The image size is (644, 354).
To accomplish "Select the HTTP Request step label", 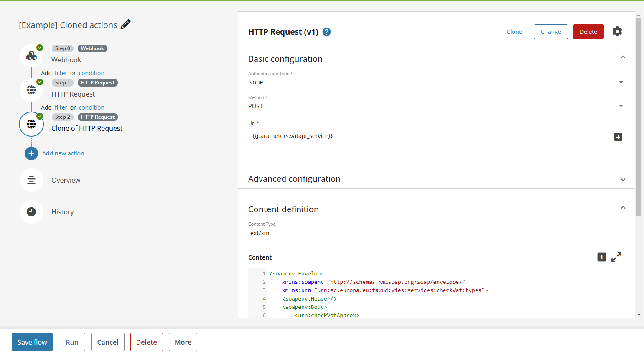I will [73, 94].
